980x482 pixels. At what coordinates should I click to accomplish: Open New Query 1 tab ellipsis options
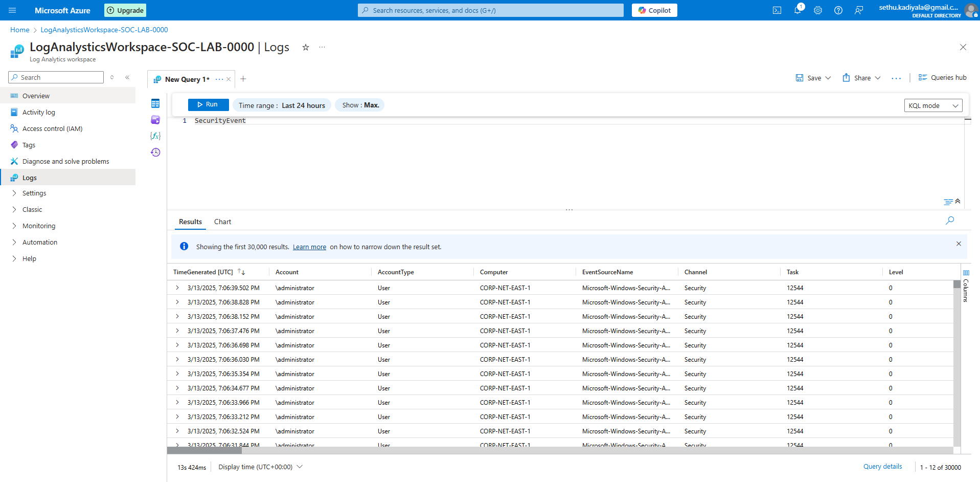[x=219, y=79]
